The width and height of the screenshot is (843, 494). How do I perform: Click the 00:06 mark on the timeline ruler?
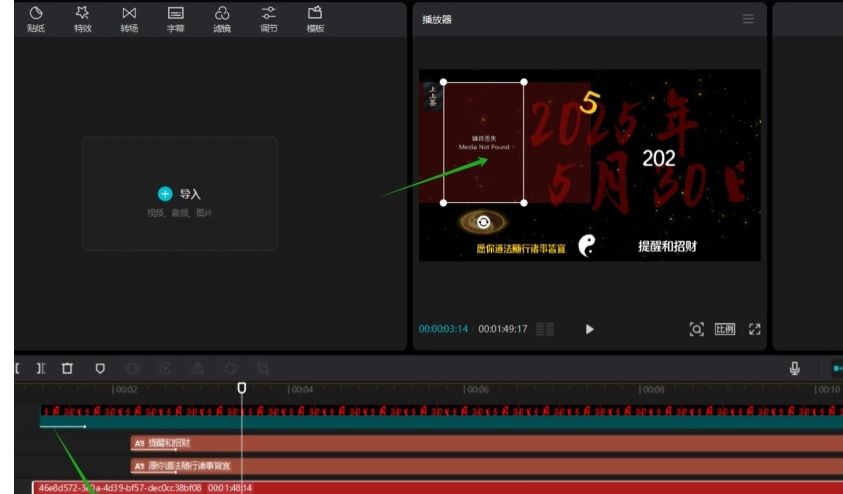pos(476,389)
